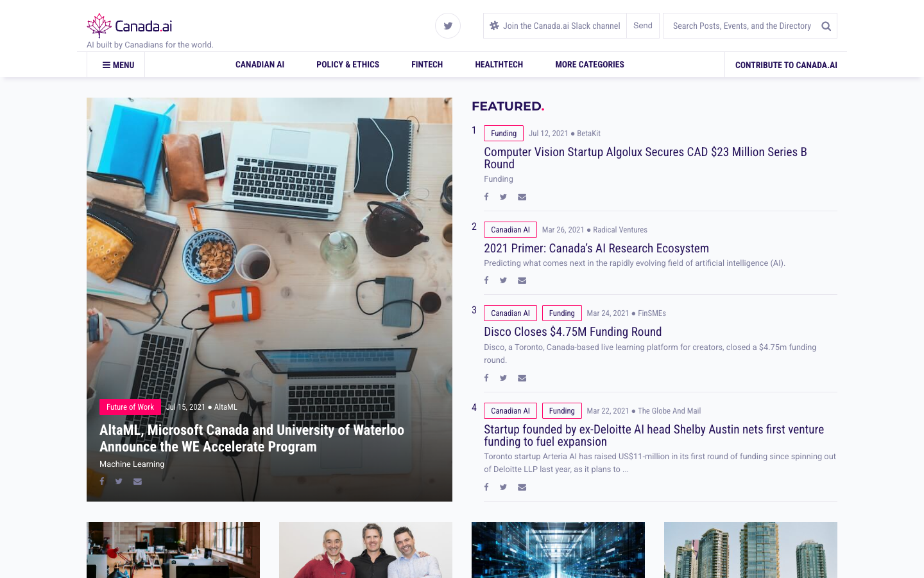Open 2021 Primer: Canada's AI Research Ecosystem

tap(596, 249)
